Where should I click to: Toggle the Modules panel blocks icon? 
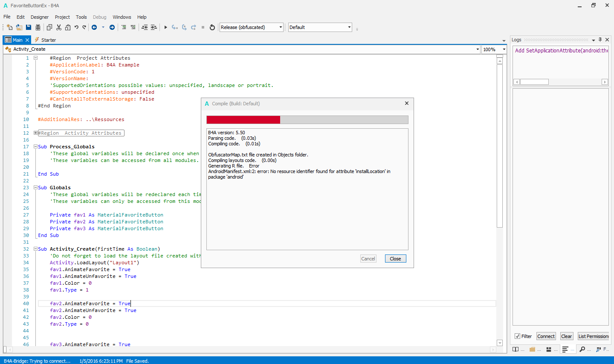point(549,349)
